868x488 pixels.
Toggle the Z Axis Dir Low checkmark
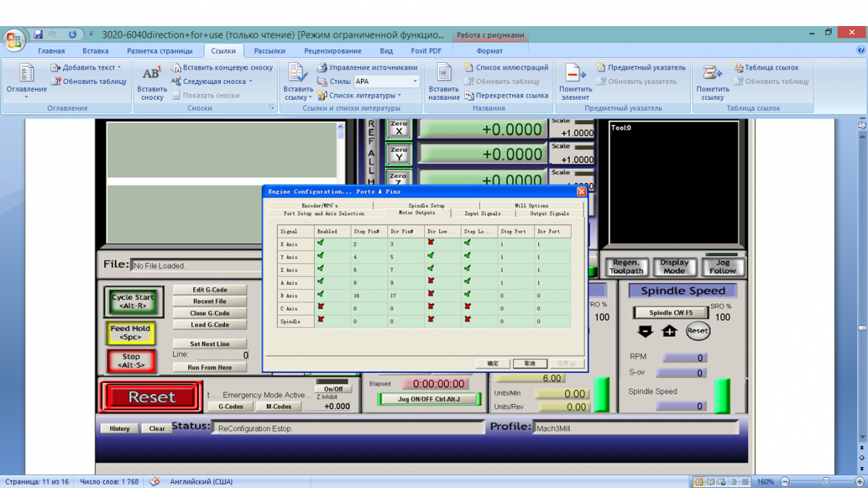coord(431,268)
